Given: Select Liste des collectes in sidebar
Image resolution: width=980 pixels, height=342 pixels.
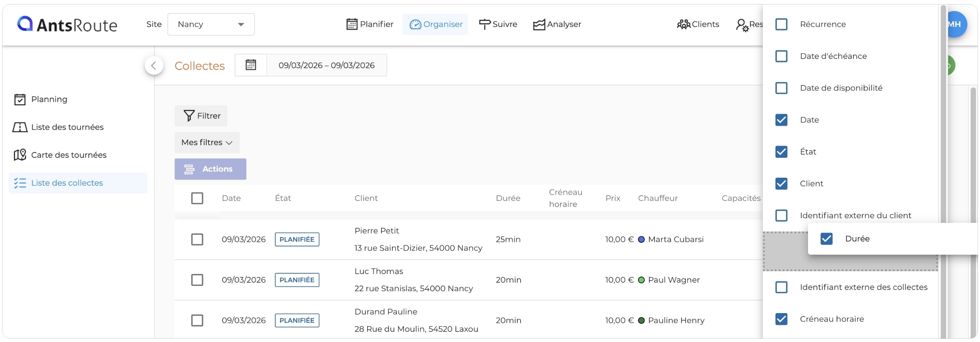Looking at the screenshot, I should coord(78,183).
